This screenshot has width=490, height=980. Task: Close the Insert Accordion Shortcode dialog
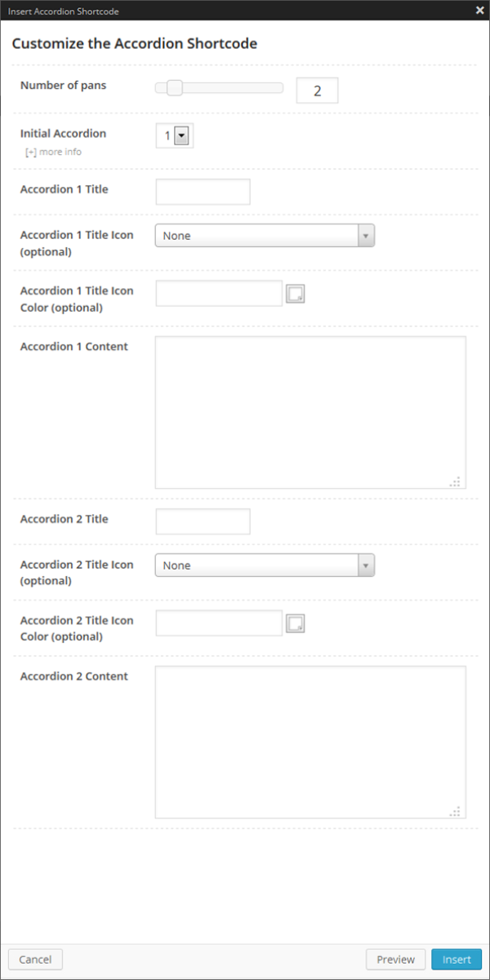(x=479, y=11)
